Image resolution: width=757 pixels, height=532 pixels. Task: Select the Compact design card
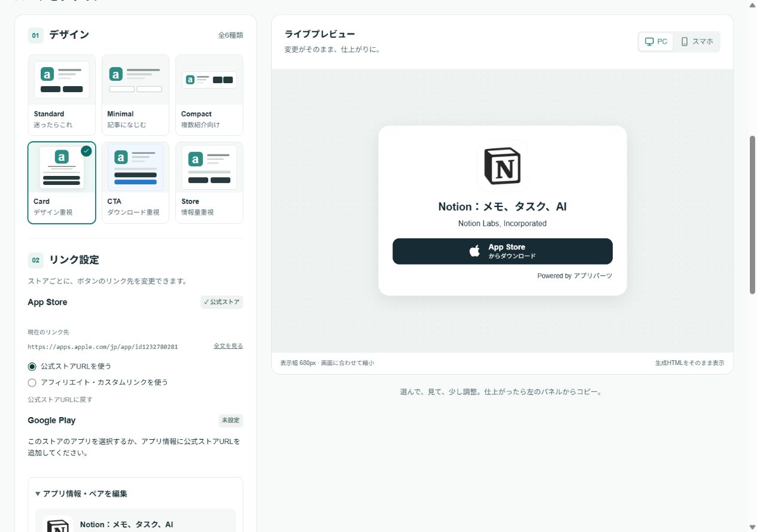(209, 95)
